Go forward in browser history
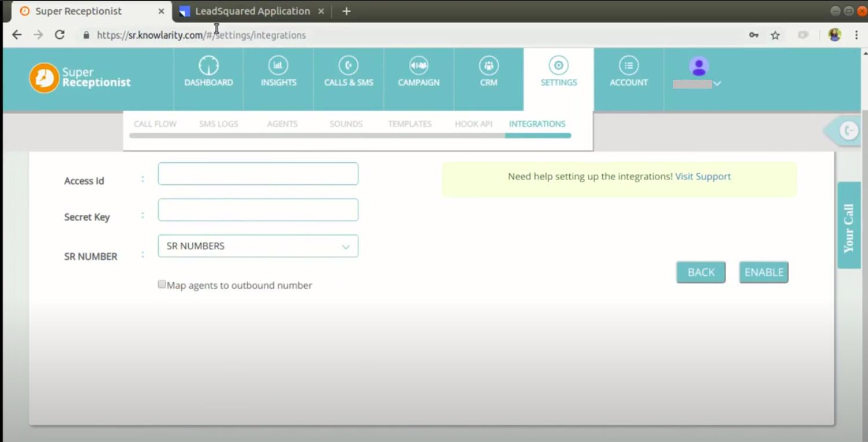Screen dimensions: 868x442 [38, 35]
